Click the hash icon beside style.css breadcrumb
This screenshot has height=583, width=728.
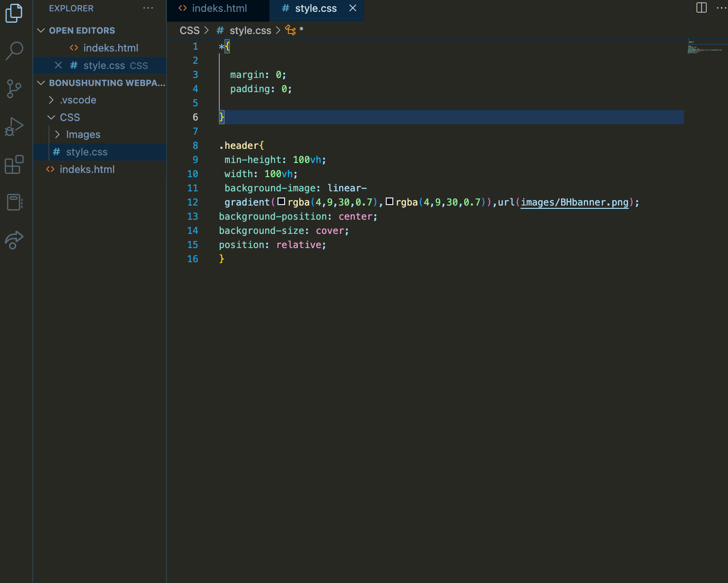coord(220,30)
